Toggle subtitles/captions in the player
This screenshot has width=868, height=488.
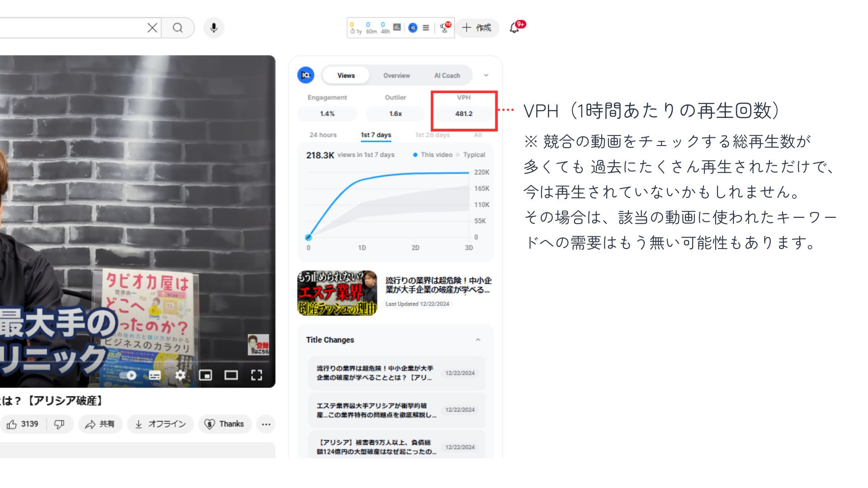[x=155, y=375]
